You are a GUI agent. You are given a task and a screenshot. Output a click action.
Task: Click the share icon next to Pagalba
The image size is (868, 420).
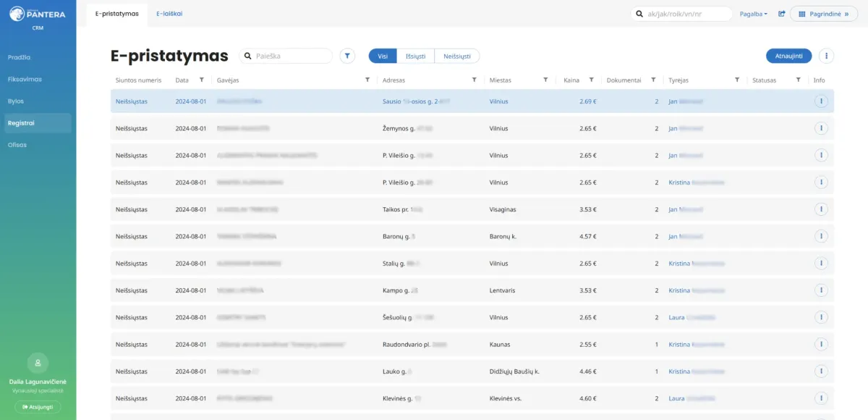click(x=782, y=14)
